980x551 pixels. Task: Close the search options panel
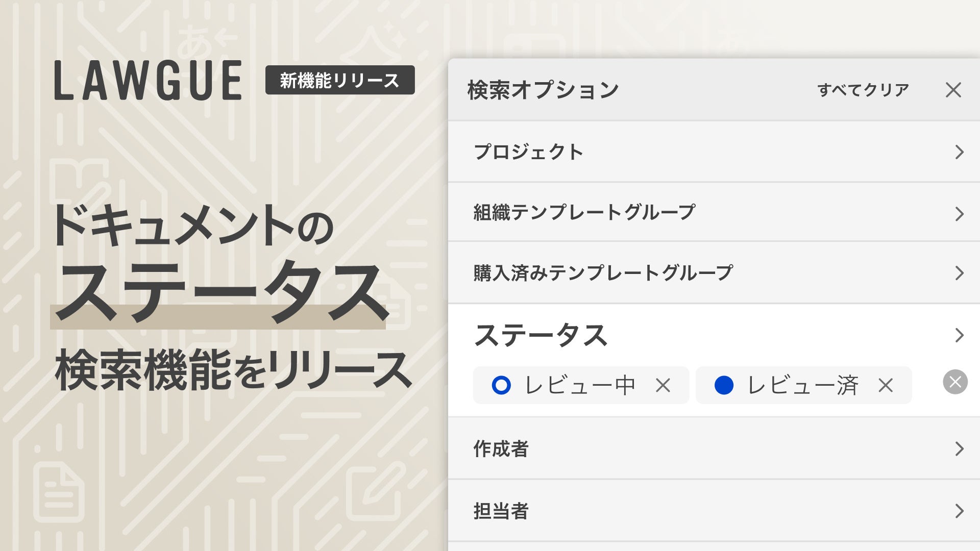click(953, 90)
